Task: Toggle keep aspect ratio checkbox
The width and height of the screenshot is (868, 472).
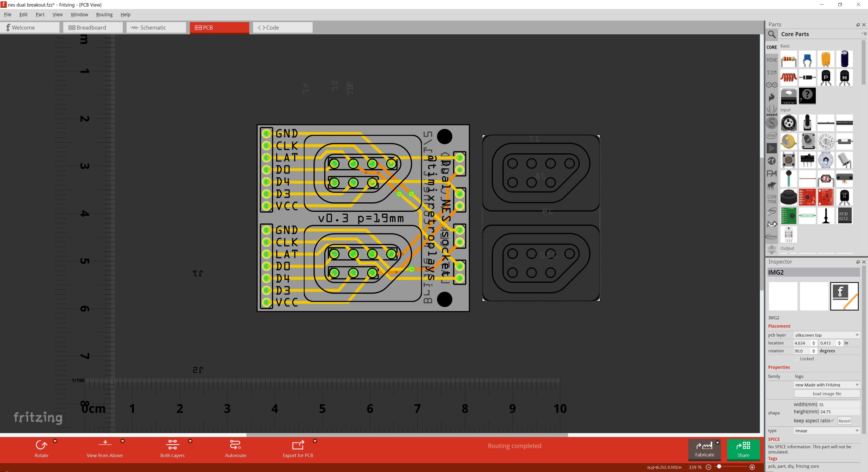Action: (832, 421)
